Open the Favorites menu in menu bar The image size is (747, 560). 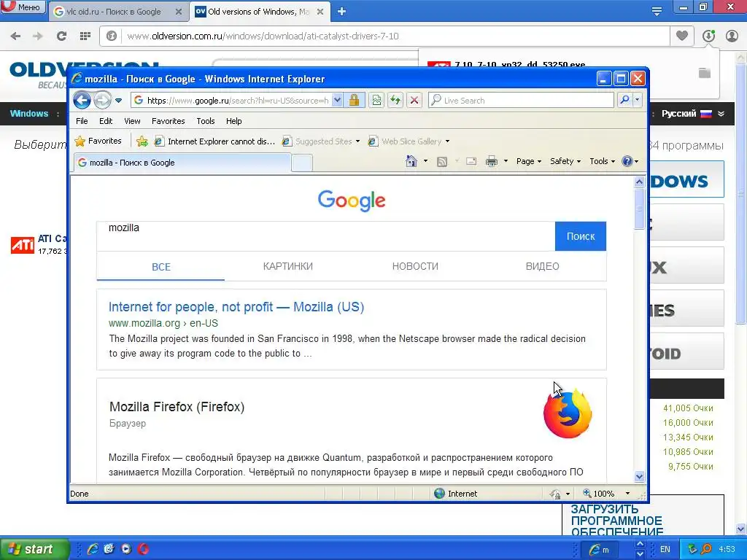coord(169,121)
